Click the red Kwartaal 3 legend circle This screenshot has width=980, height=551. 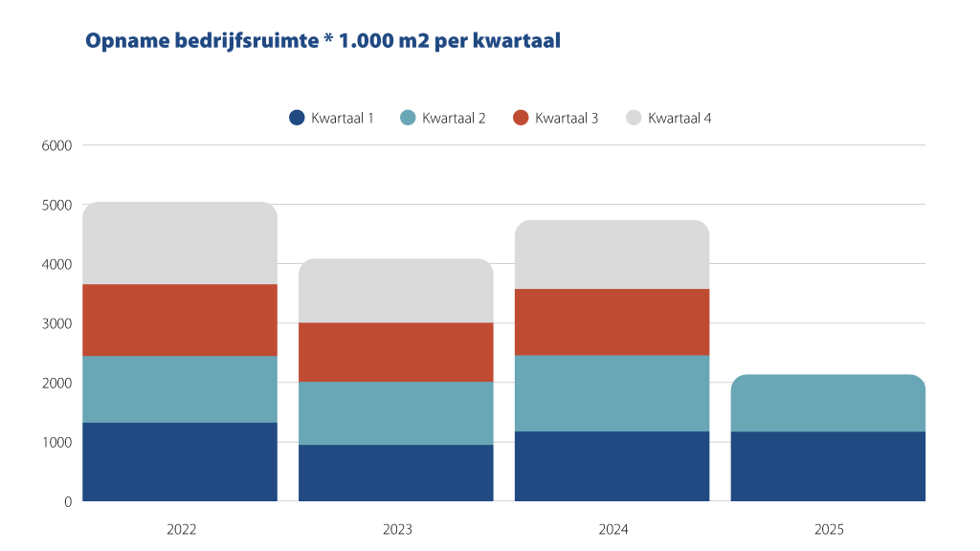tap(521, 118)
